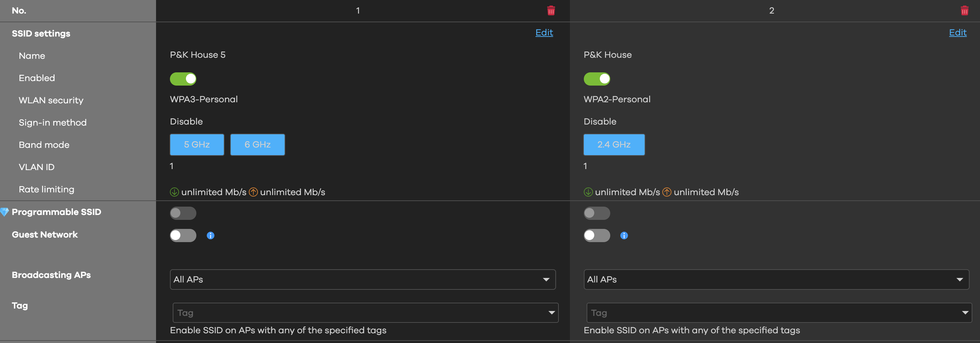Select the WPA2-Personal security value
Viewport: 980px width, 343px height.
pyautogui.click(x=617, y=99)
